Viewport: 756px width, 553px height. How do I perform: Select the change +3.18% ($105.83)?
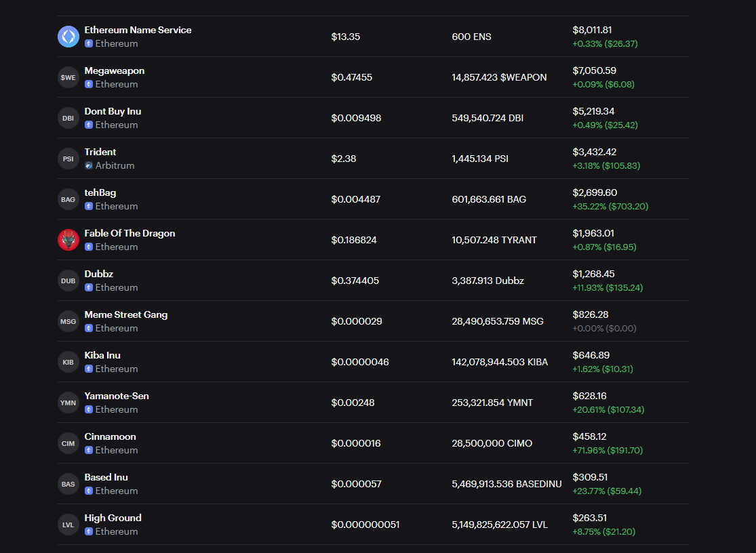pos(607,166)
